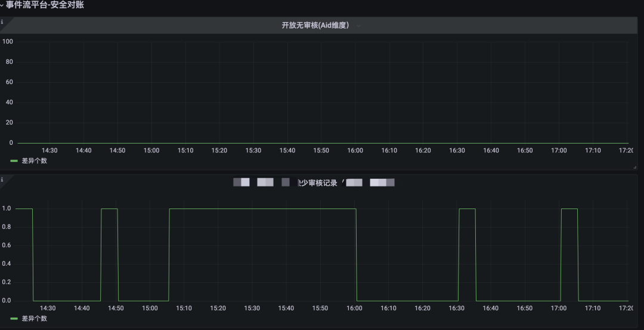Click the green legend swatch in top panel

point(14,161)
